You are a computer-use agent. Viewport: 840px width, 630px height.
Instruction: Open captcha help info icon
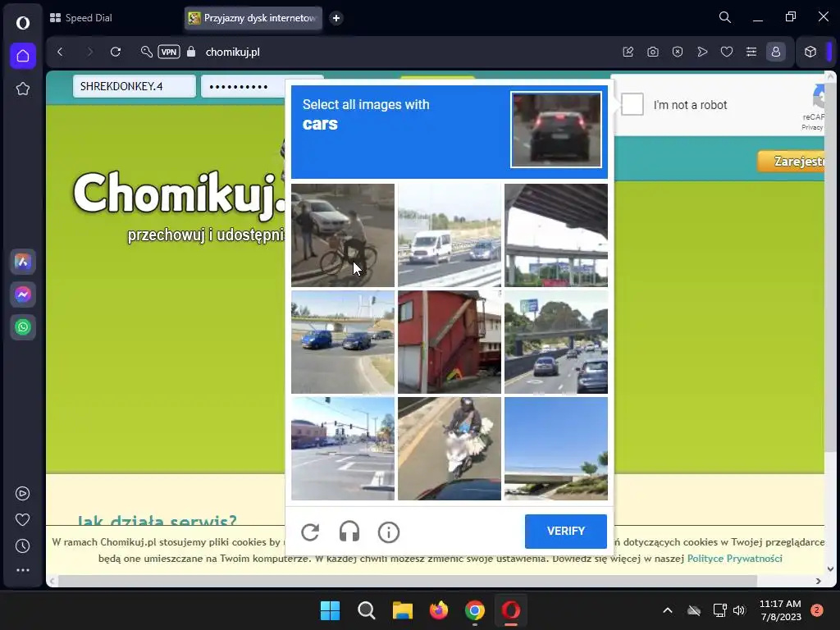click(x=389, y=532)
